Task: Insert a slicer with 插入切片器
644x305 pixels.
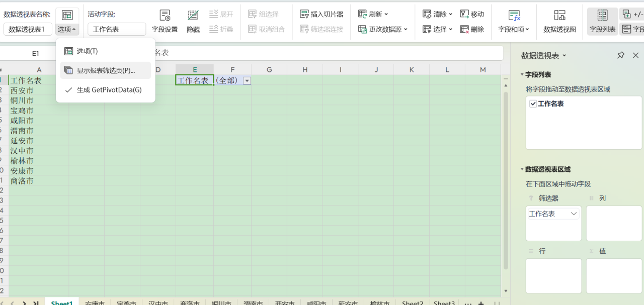Action: [x=321, y=14]
